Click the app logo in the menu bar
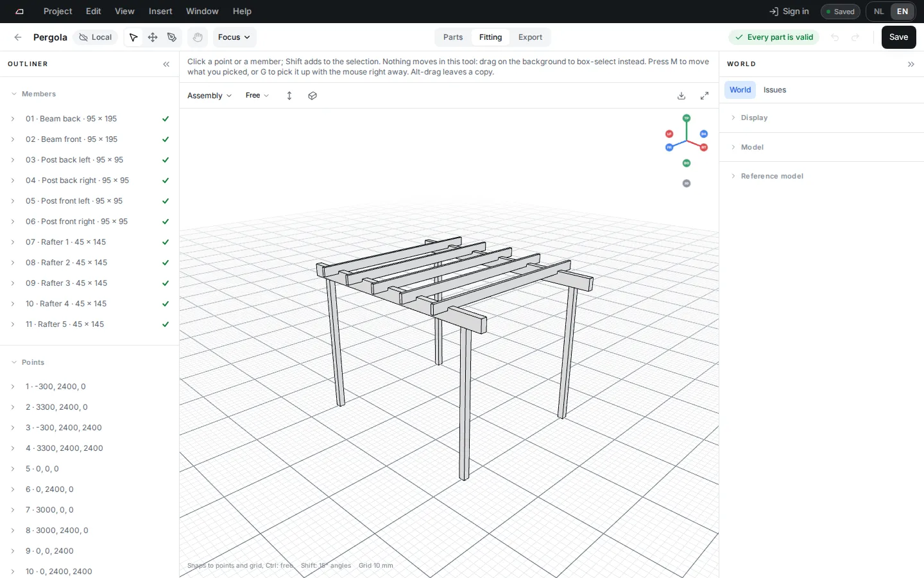The width and height of the screenshot is (924, 578). click(20, 12)
